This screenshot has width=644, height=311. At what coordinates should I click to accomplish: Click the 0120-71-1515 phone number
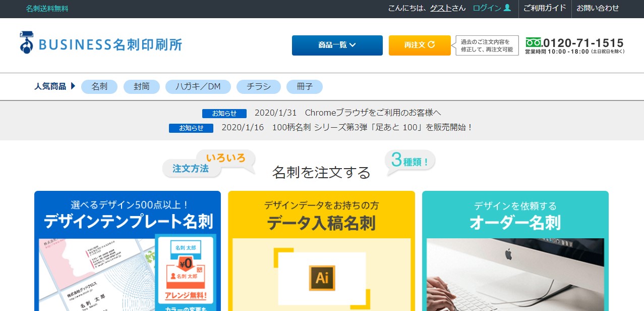click(583, 43)
